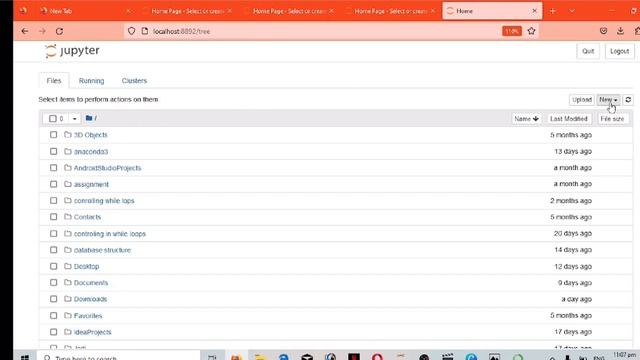Open the assignment folder
Viewport: 640px width, 360px height.
click(91, 184)
